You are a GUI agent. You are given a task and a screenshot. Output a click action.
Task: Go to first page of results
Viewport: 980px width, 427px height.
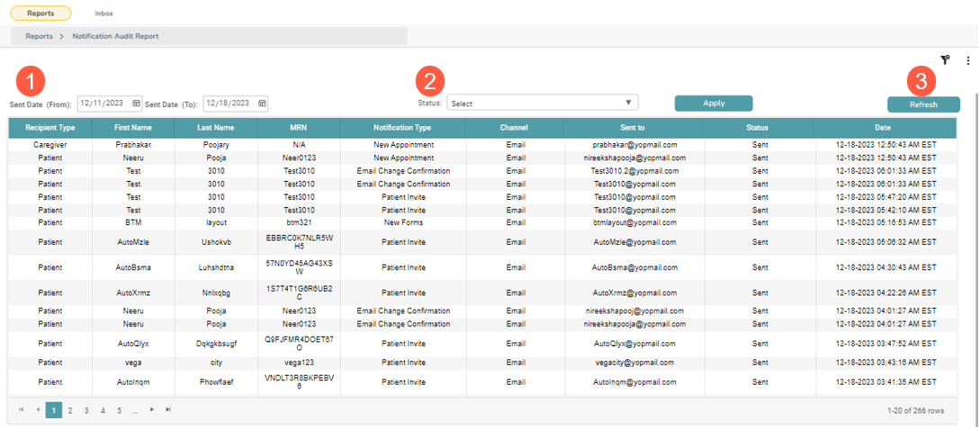click(22, 410)
